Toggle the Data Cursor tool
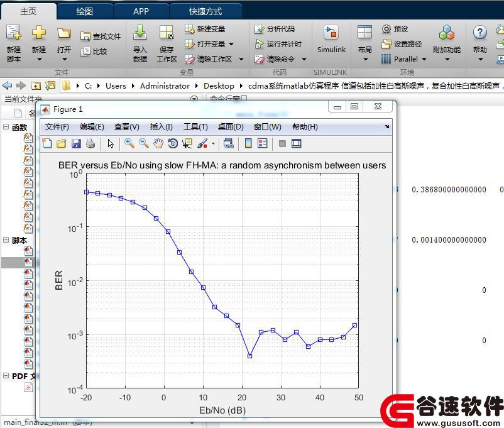504x428 pixels. pos(187,143)
